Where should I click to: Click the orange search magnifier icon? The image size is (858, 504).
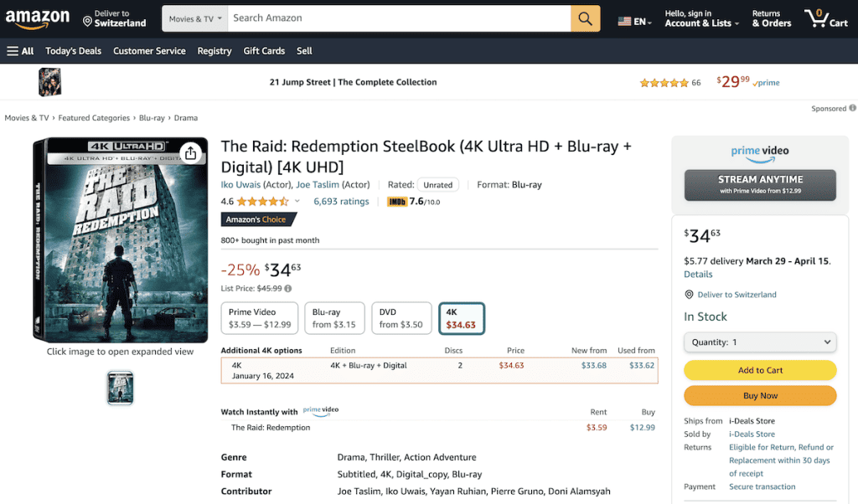[x=585, y=18]
